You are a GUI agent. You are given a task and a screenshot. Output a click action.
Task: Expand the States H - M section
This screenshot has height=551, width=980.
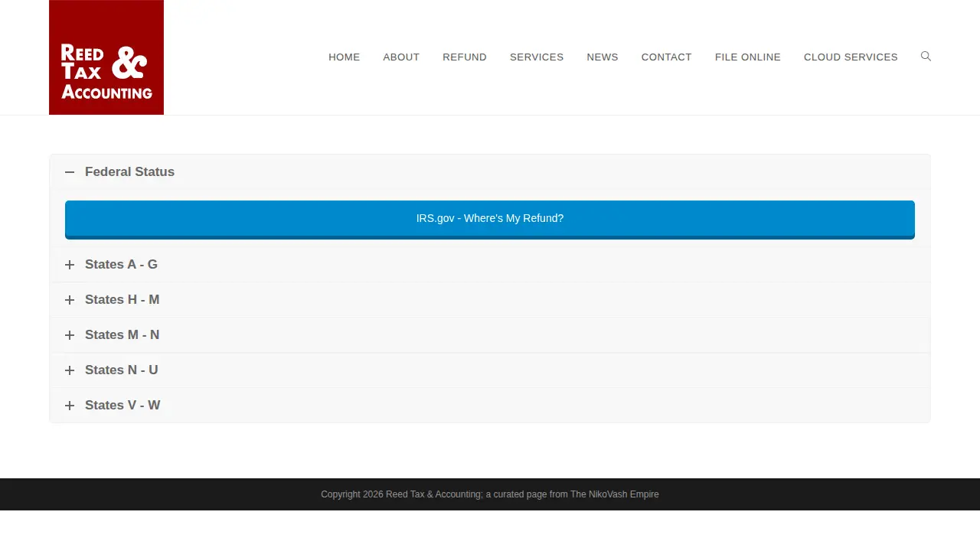tap(490, 300)
